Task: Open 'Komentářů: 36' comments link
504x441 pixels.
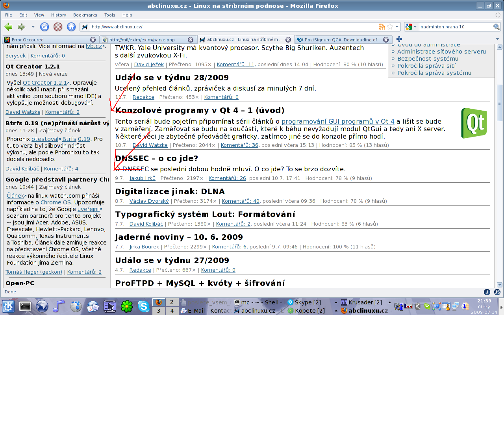Action: click(239, 145)
